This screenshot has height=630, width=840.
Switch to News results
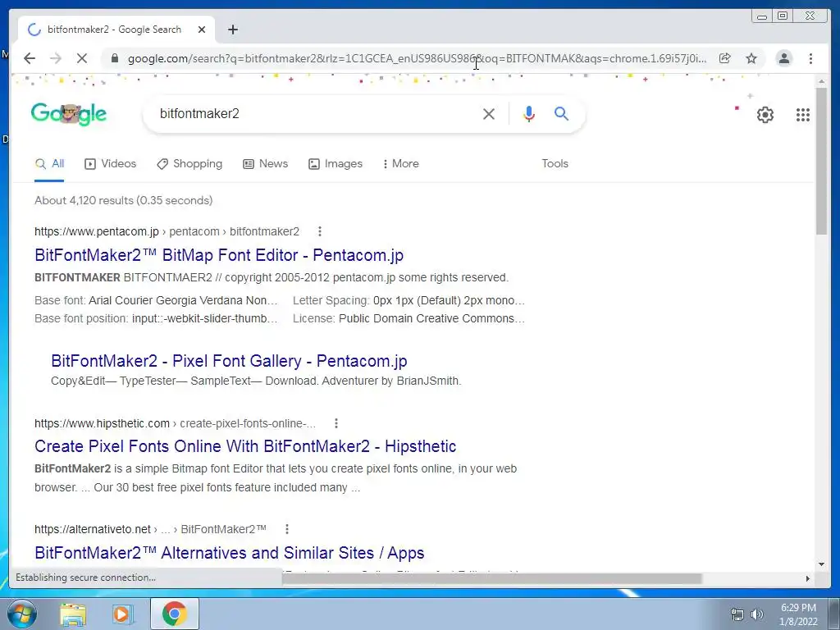click(265, 164)
